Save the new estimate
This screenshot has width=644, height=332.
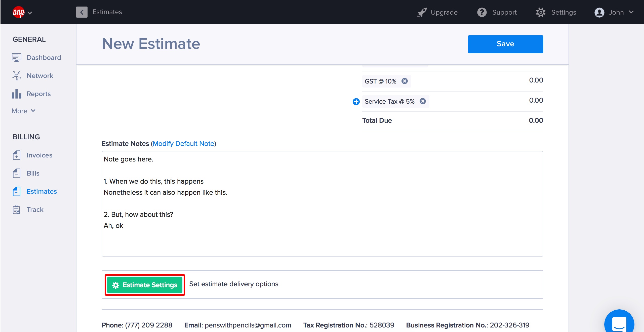pyautogui.click(x=505, y=44)
